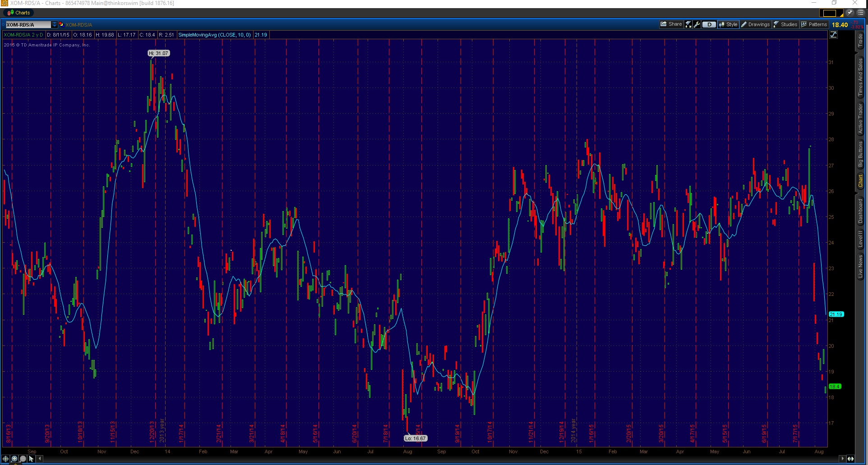Click the Aug label at the right end of the time axis
868x465 pixels.
coord(819,451)
